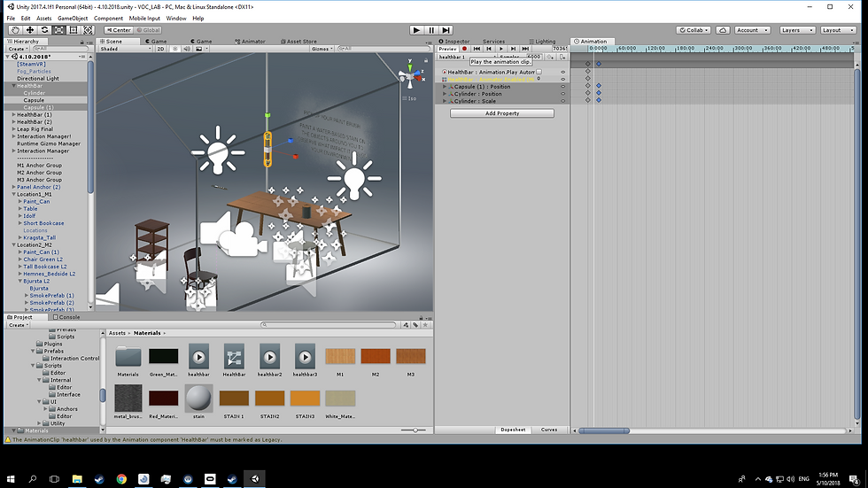The width and height of the screenshot is (868, 488).
Task: Switch to the Animator tab
Action: pyautogui.click(x=252, y=41)
